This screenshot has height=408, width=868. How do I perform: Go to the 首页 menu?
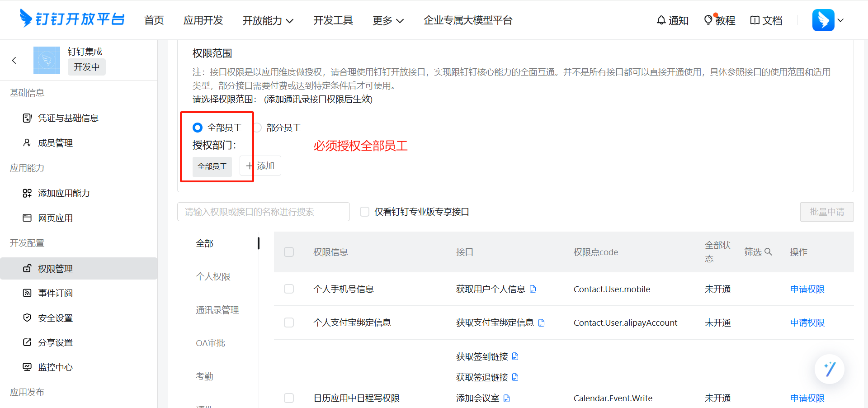(x=154, y=20)
